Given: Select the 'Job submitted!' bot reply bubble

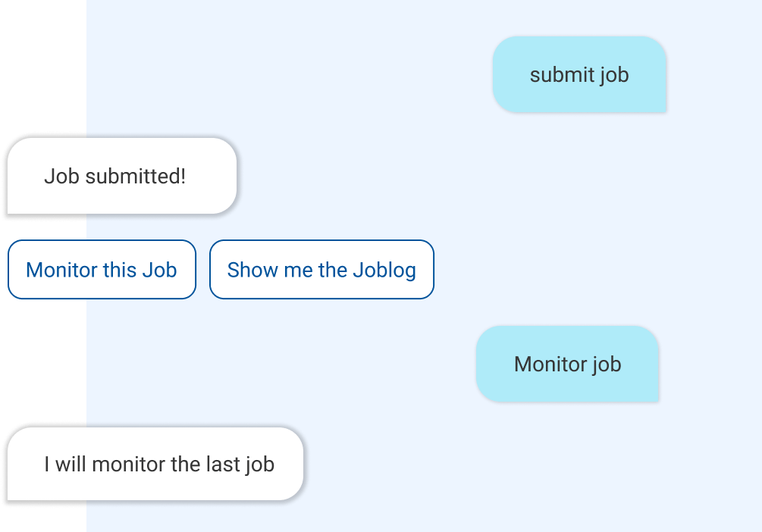Looking at the screenshot, I should pyautogui.click(x=122, y=176).
